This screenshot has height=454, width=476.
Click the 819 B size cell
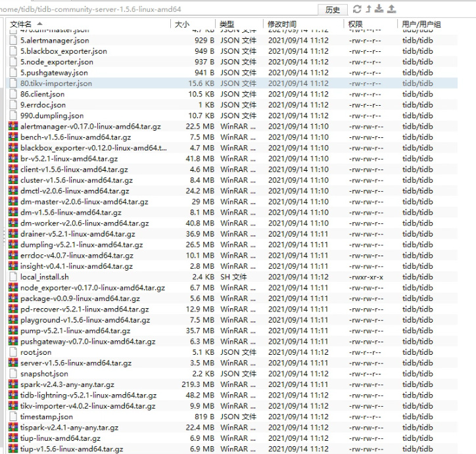point(204,417)
